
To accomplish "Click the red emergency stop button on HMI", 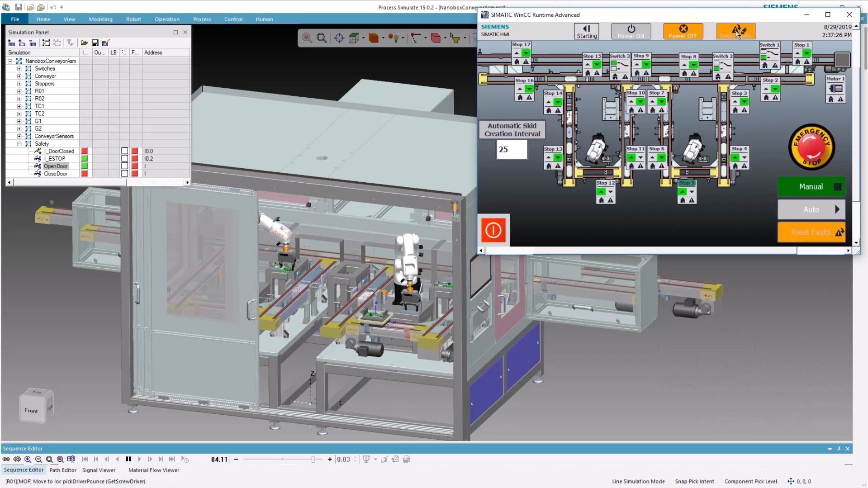I will click(x=811, y=147).
